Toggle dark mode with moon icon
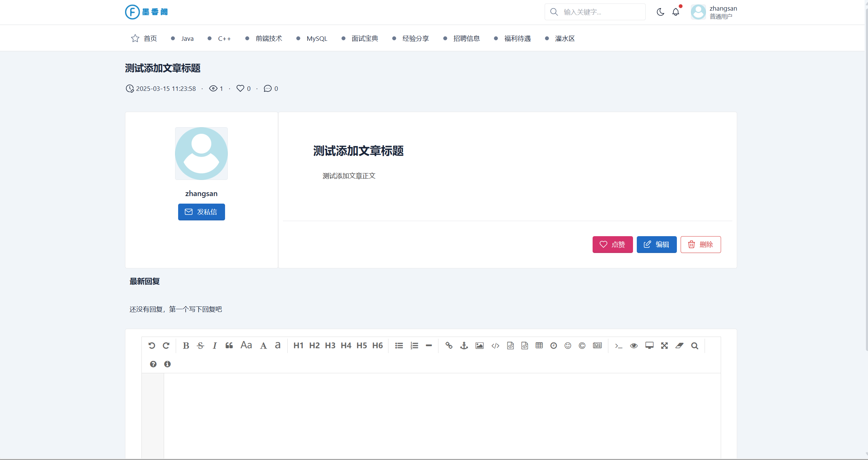The width and height of the screenshot is (868, 460). (660, 12)
